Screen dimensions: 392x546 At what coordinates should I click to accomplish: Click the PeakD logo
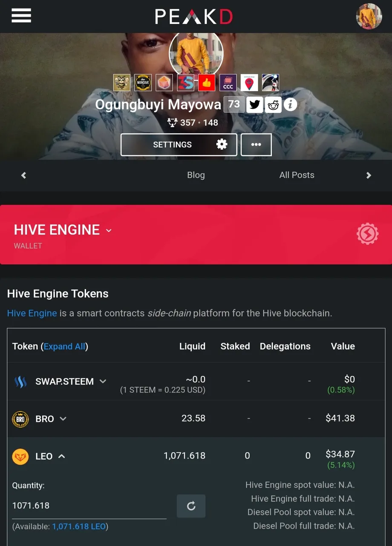pyautogui.click(x=194, y=17)
